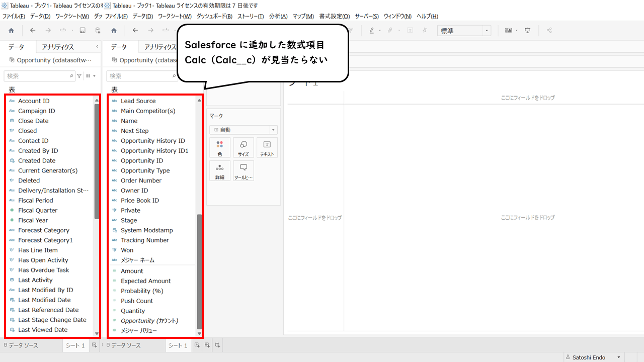The height and width of the screenshot is (362, 644).
Task: Open the highlight pen dropdown arrow
Action: point(380,30)
